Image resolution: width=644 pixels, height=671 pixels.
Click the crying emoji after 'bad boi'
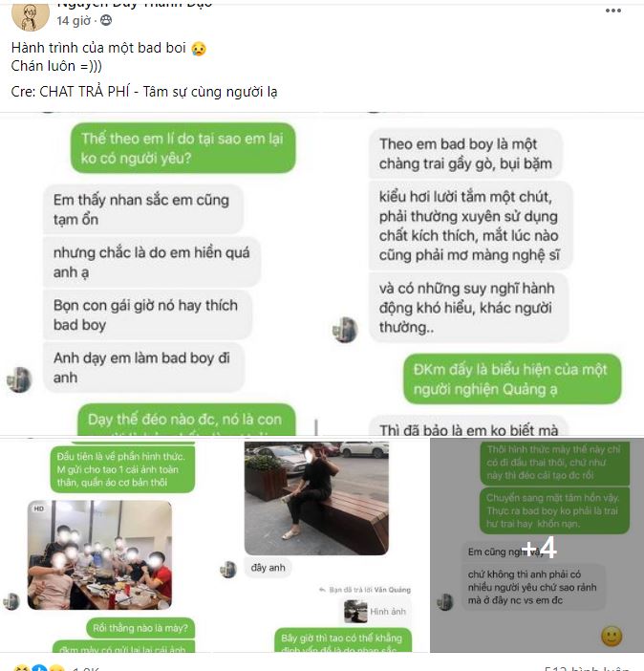pyautogui.click(x=199, y=49)
